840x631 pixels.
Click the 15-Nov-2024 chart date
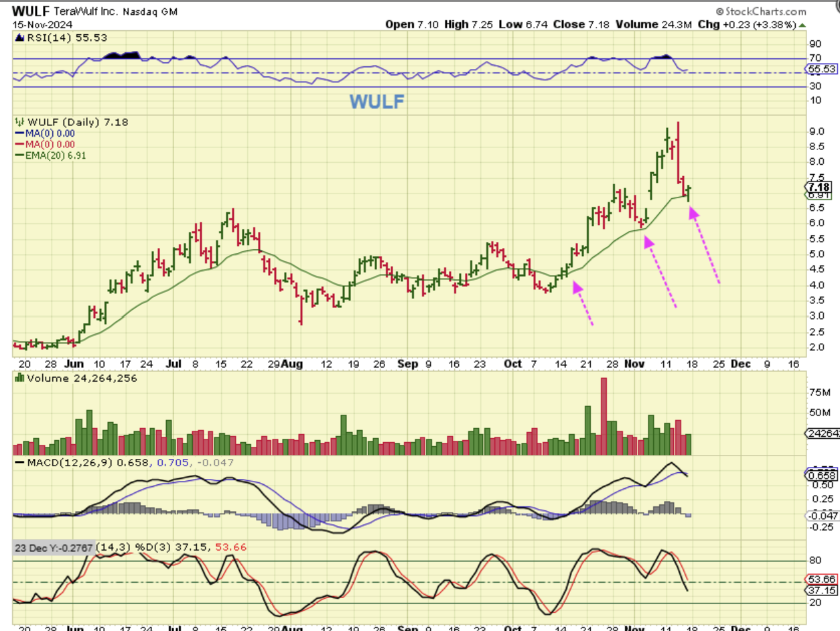coord(43,25)
